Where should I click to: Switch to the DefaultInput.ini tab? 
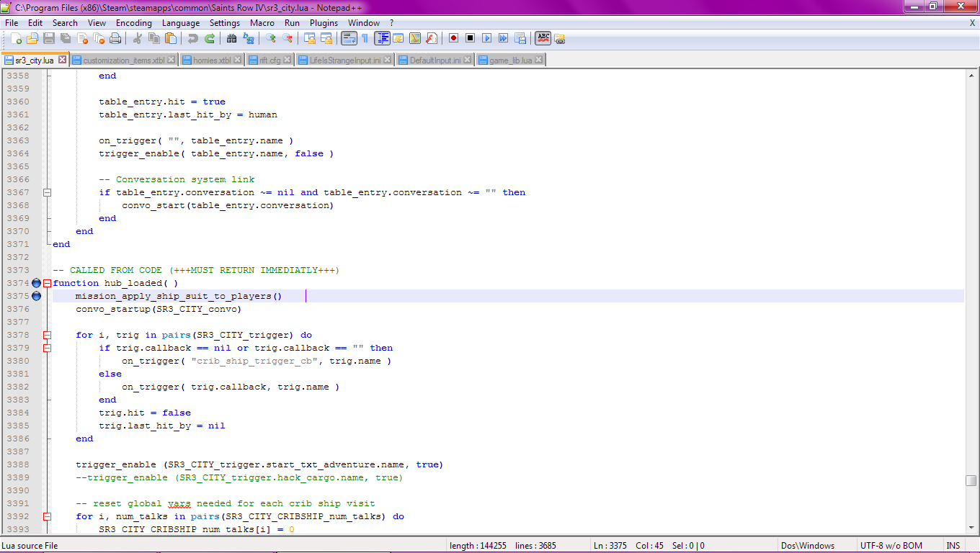pyautogui.click(x=435, y=60)
